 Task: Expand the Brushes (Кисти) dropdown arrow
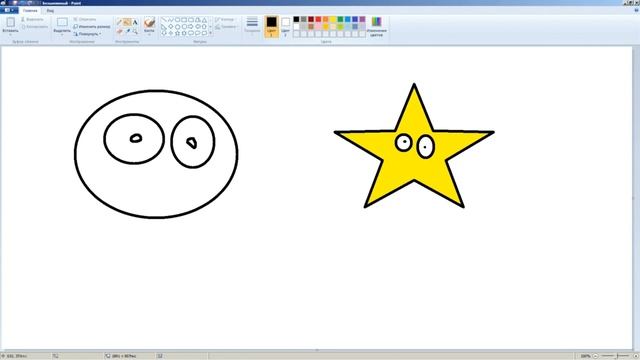coord(149,35)
